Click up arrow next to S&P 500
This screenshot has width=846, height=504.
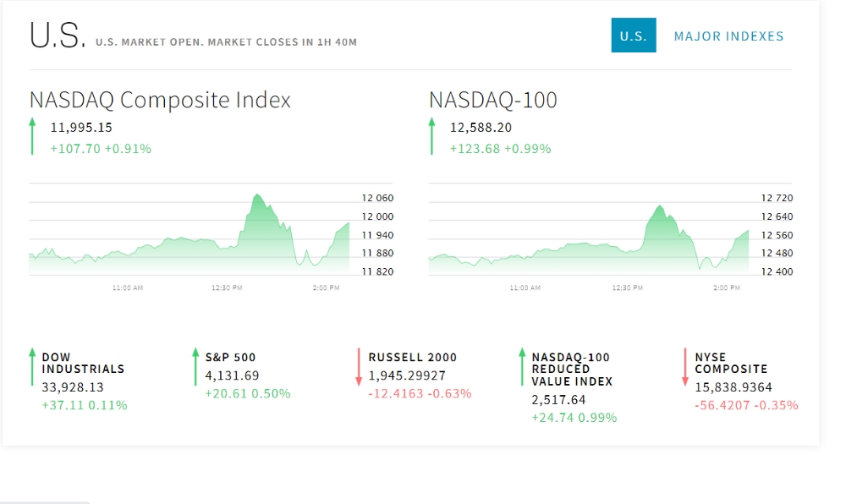195,367
